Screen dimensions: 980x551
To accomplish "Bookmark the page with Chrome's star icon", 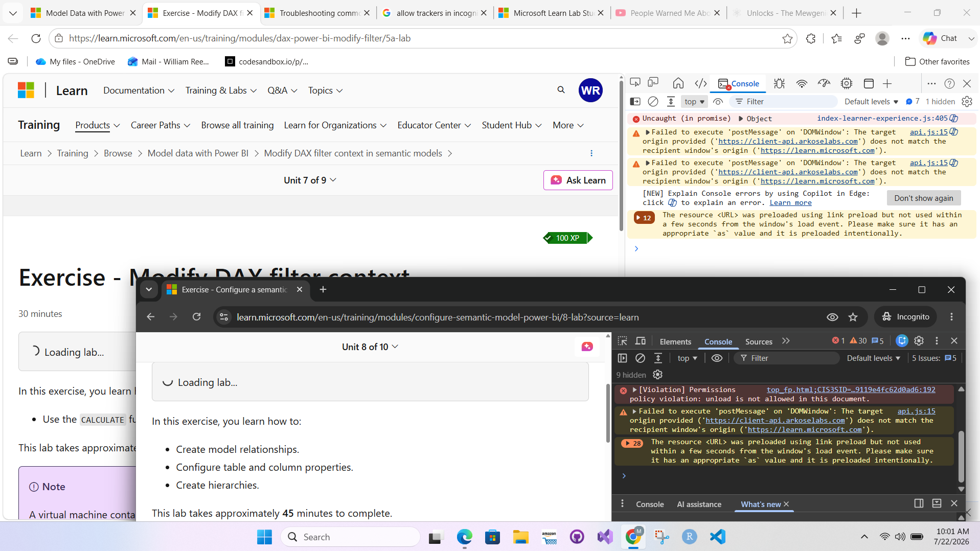I will (x=853, y=317).
